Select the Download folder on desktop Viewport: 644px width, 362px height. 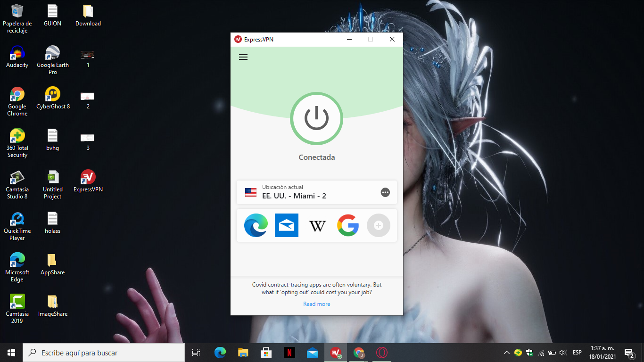click(88, 15)
